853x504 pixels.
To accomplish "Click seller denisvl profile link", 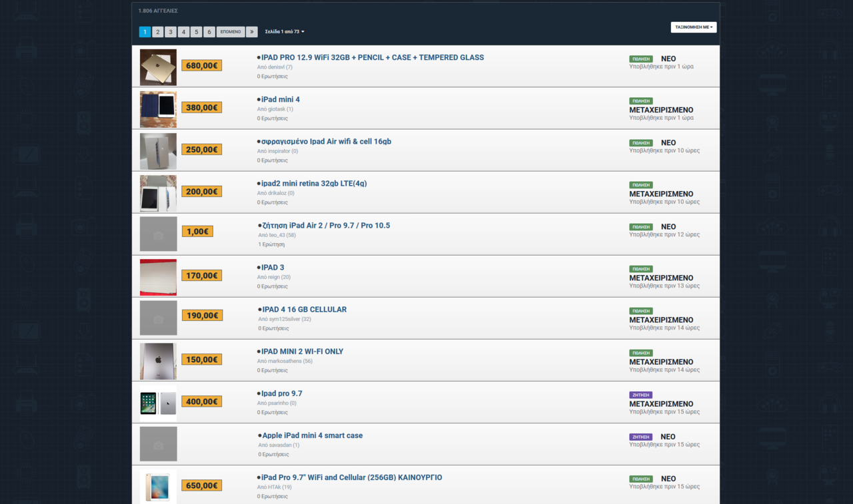I will coord(275,67).
